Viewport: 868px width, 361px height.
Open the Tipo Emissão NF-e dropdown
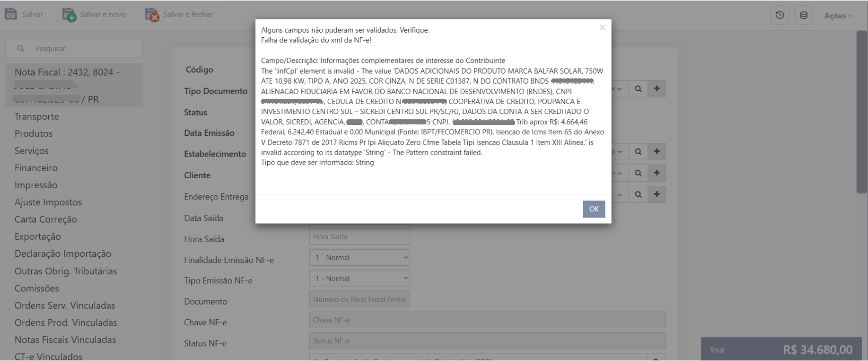(359, 278)
